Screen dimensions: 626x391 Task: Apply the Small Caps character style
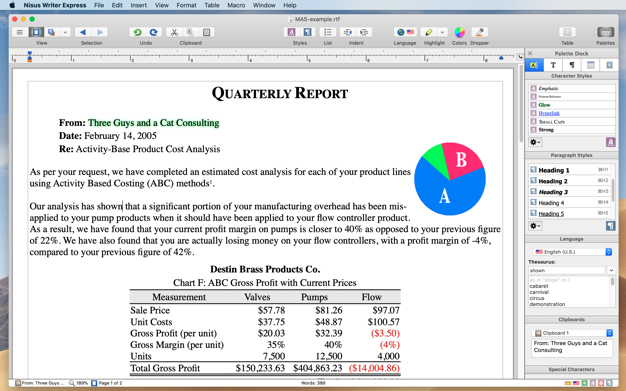[572, 121]
